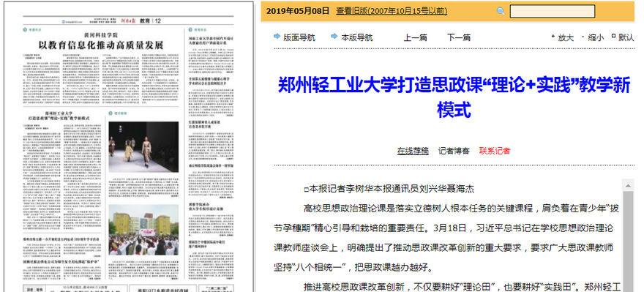Click the red 联系记者 link
Image resolution: width=644 pixels, height=292 pixels.
[495, 151]
